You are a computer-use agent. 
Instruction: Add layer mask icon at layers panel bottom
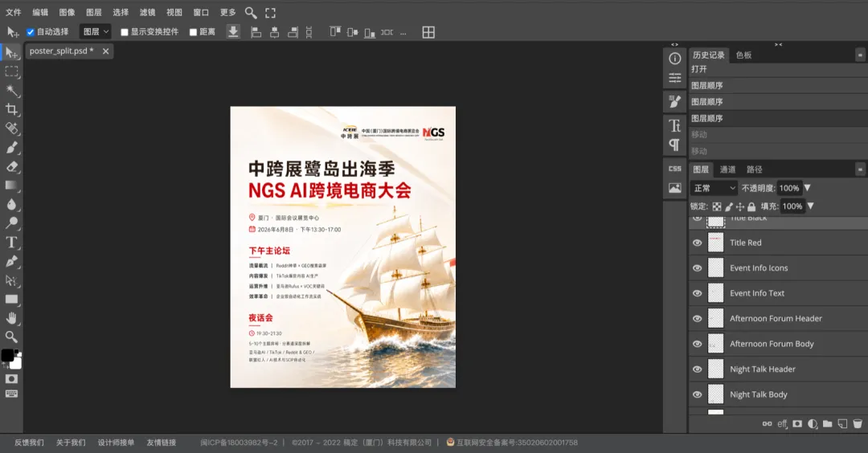[797, 424]
